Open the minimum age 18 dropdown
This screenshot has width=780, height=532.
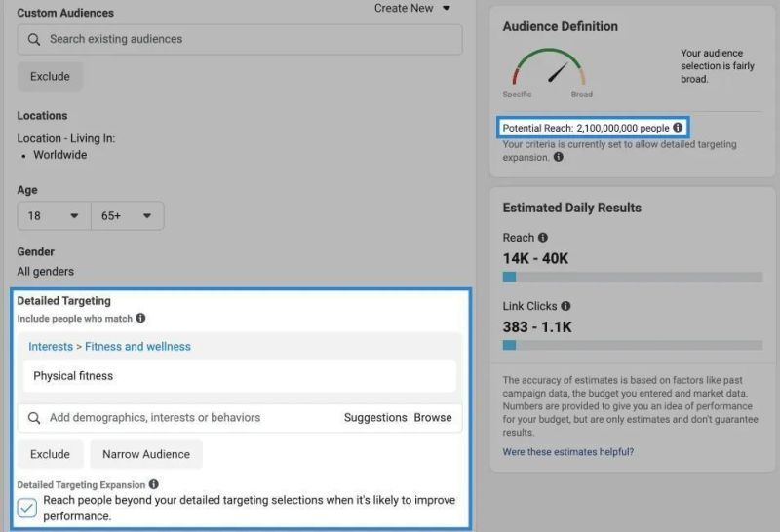[55, 215]
